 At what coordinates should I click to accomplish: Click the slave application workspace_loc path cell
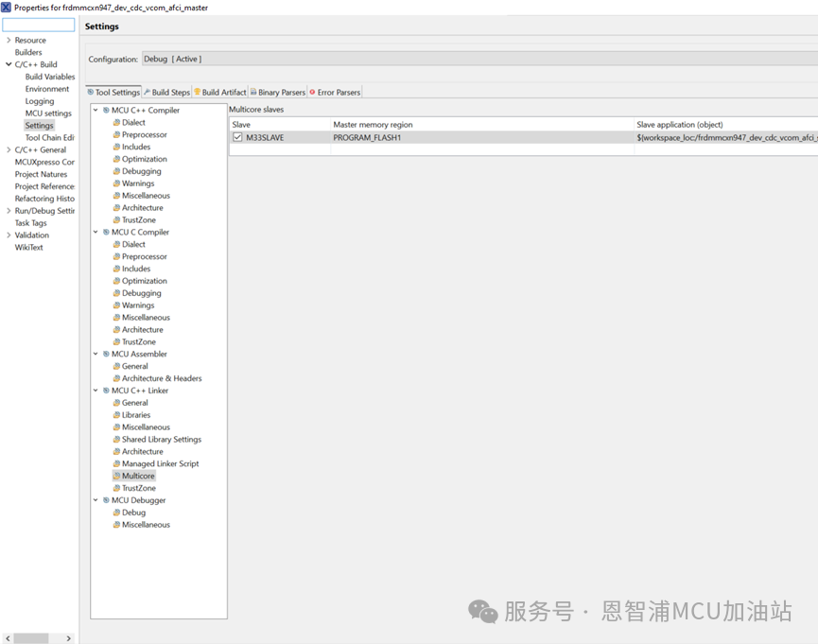(x=726, y=138)
